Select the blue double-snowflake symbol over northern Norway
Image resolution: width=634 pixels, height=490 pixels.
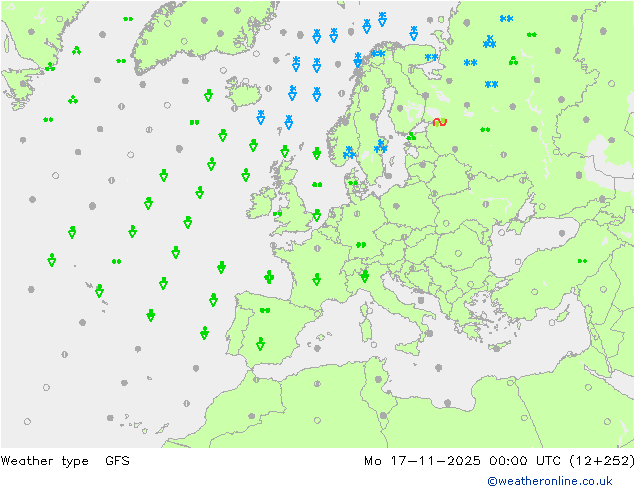pos(378,53)
